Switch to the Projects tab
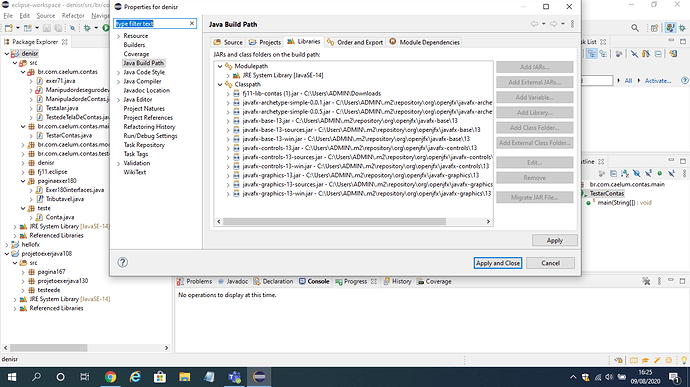 click(x=264, y=42)
